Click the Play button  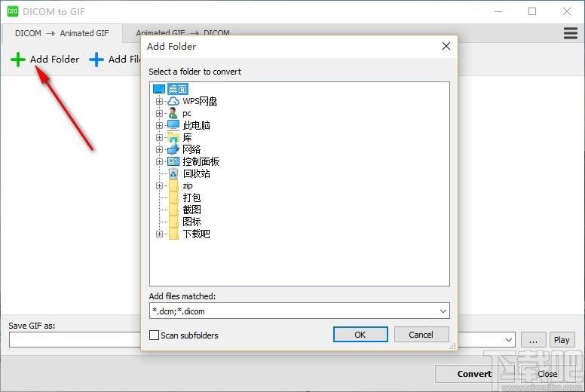coord(562,340)
